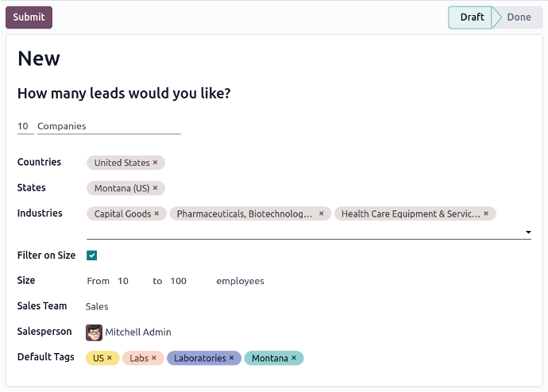Screen dimensions: 548x392
Task: Uncheck the Filter on Size checkbox
Action: point(91,256)
